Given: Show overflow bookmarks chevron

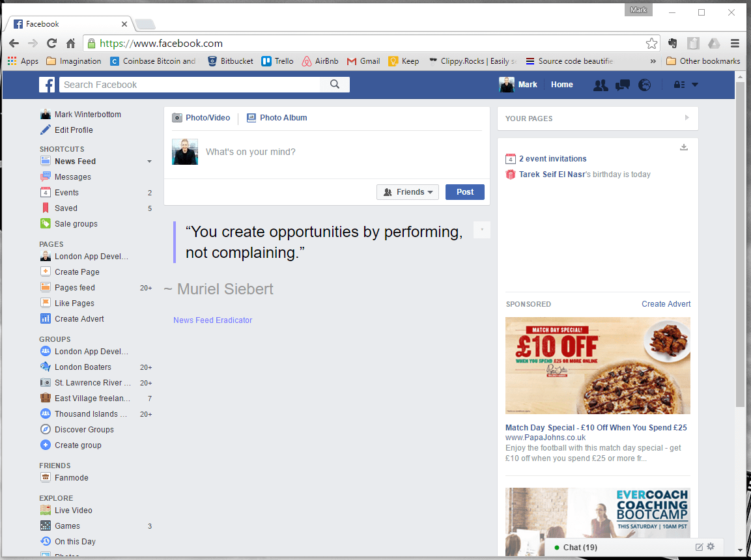Looking at the screenshot, I should [653, 61].
